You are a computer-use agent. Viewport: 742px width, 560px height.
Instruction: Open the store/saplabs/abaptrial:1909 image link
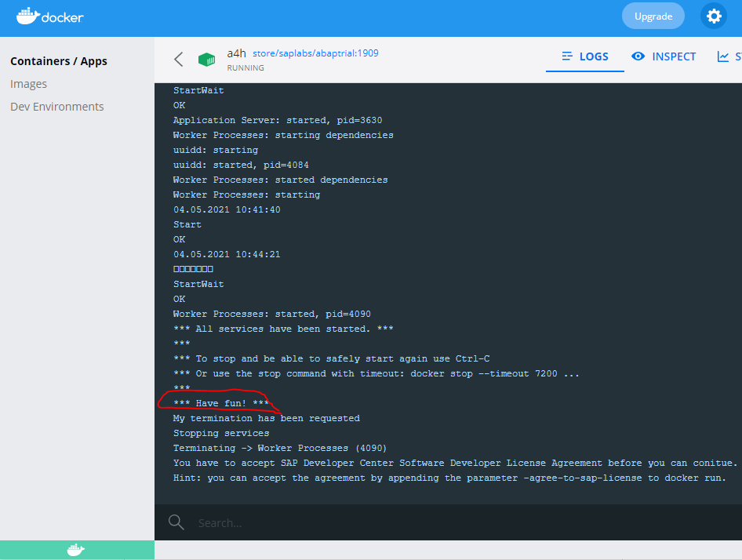[315, 53]
